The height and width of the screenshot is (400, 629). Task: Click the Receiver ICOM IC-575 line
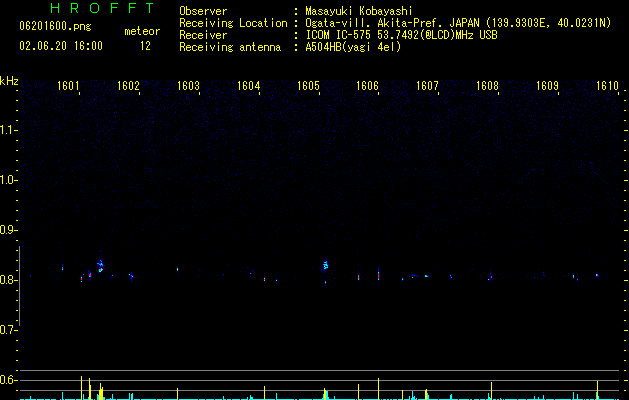tap(338, 35)
